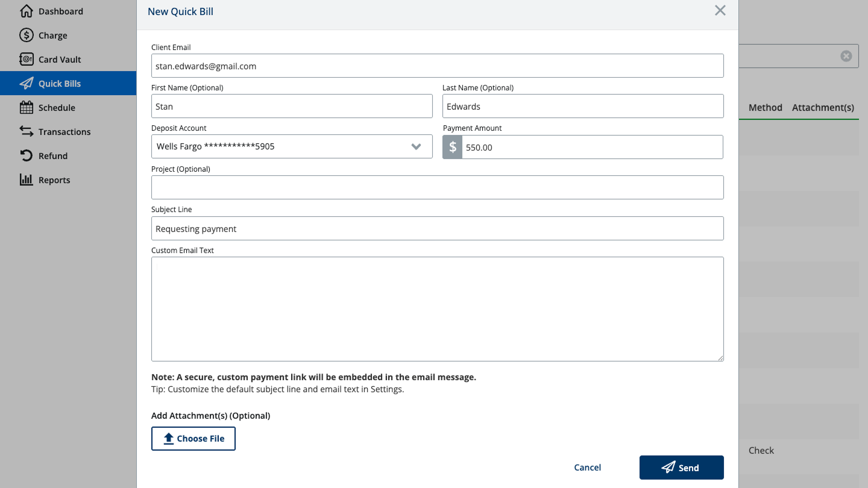
Task: Open Quick Bills in the sidebar
Action: tap(59, 83)
